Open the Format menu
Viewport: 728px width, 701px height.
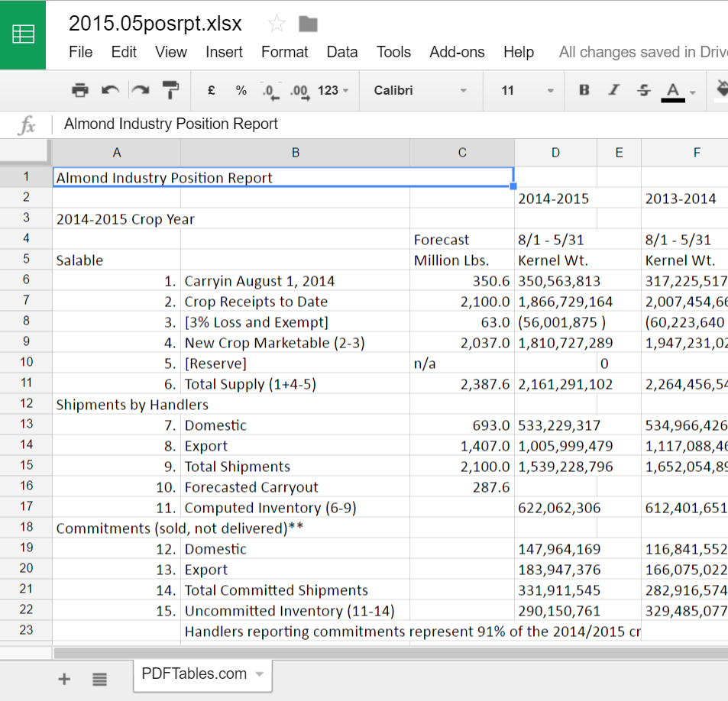coord(284,52)
